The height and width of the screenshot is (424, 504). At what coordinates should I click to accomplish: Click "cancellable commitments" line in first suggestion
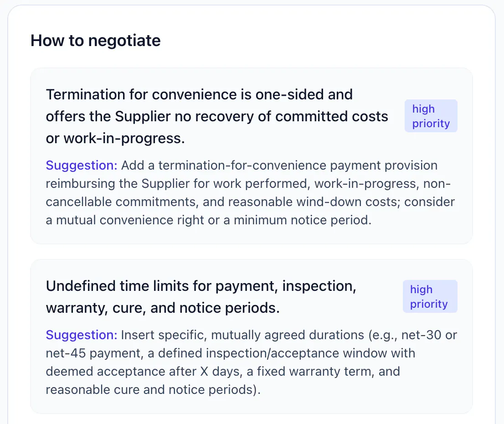tap(250, 202)
